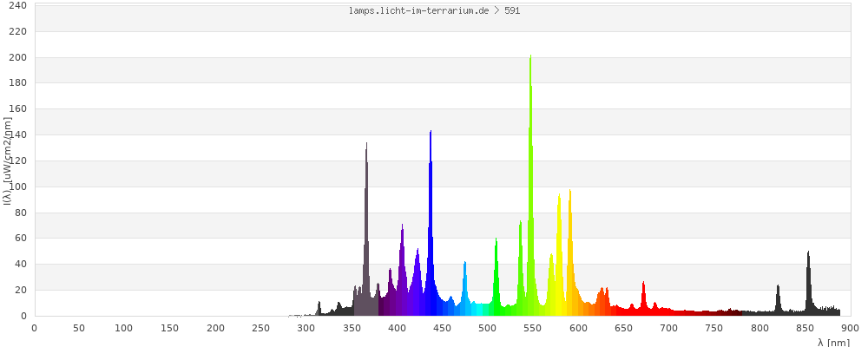Click the small UV peak near 313 nm
The height and width of the screenshot is (347, 868).
click(x=319, y=308)
